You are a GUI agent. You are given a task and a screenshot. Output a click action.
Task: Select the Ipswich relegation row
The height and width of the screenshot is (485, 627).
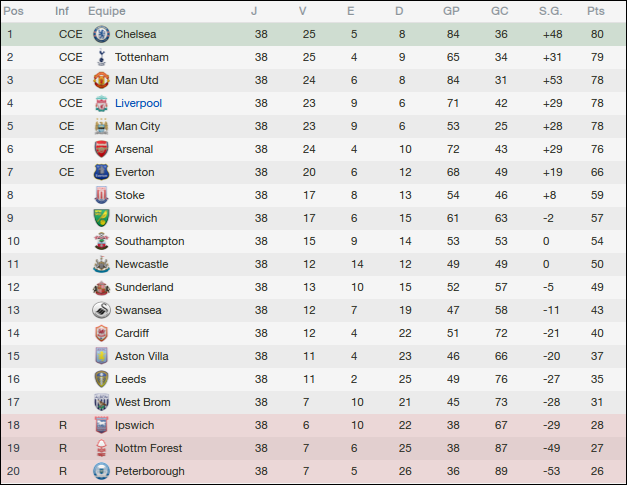(x=313, y=425)
